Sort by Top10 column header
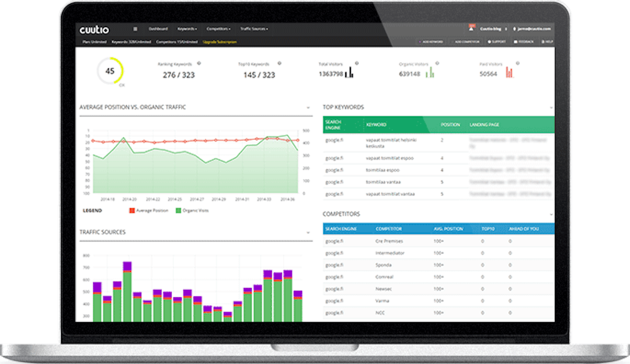This screenshot has width=630, height=364. click(488, 229)
